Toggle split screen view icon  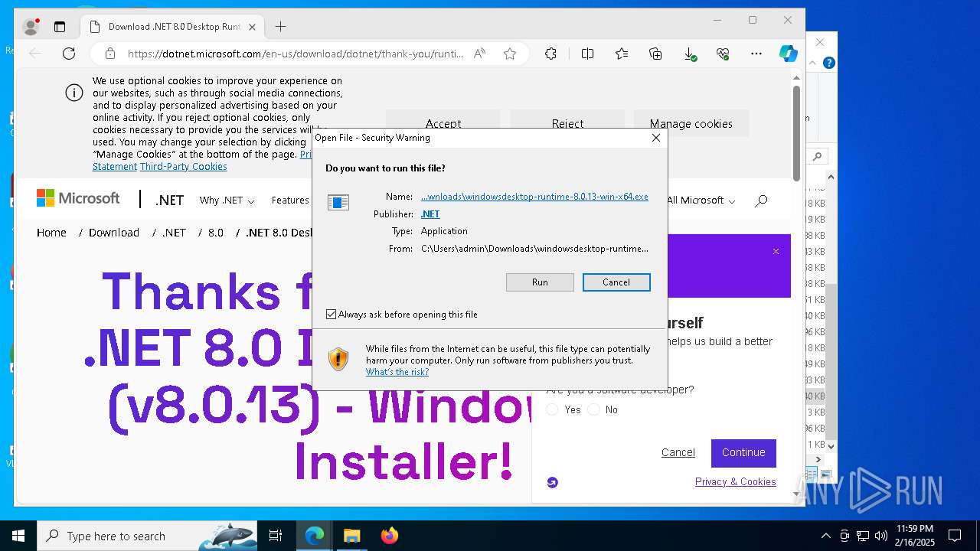(x=587, y=54)
